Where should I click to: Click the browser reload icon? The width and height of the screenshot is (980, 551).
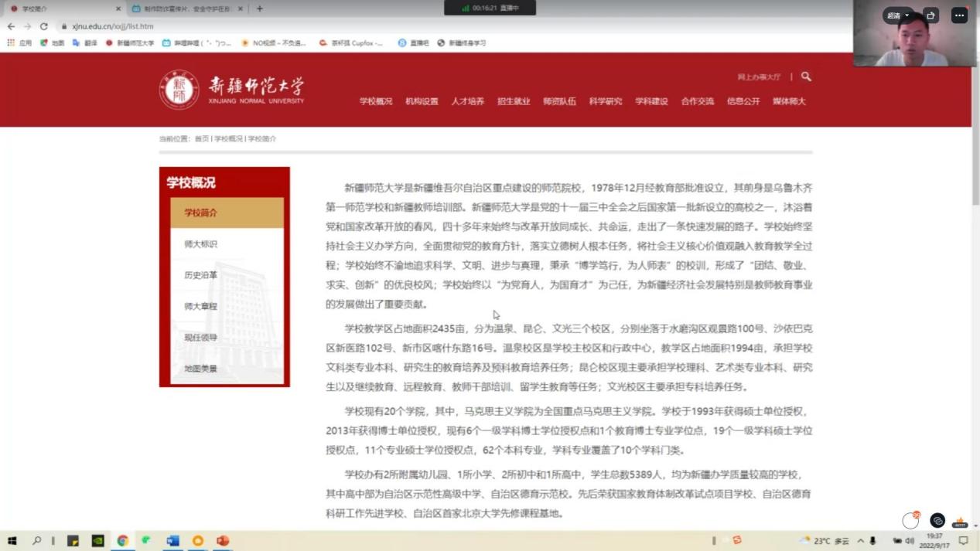tap(43, 26)
